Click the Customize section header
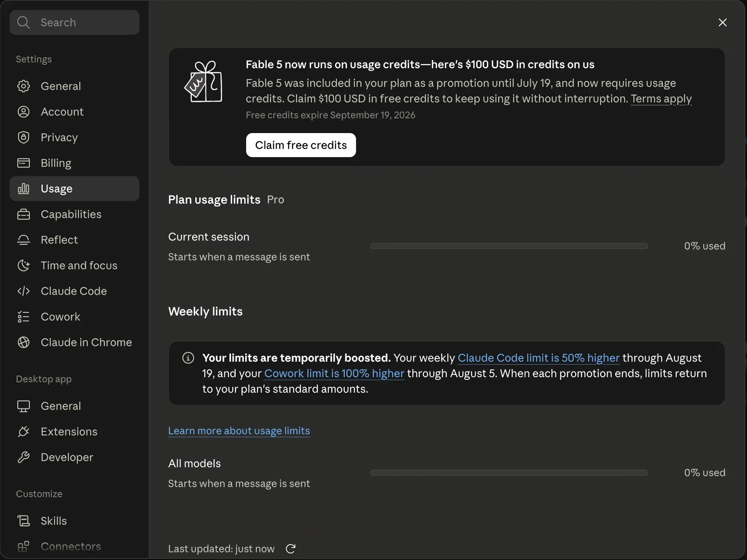This screenshot has width=747, height=560. (x=39, y=494)
